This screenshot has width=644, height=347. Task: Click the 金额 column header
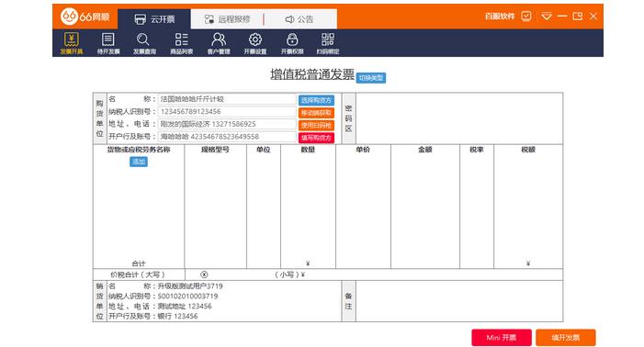pyautogui.click(x=425, y=150)
